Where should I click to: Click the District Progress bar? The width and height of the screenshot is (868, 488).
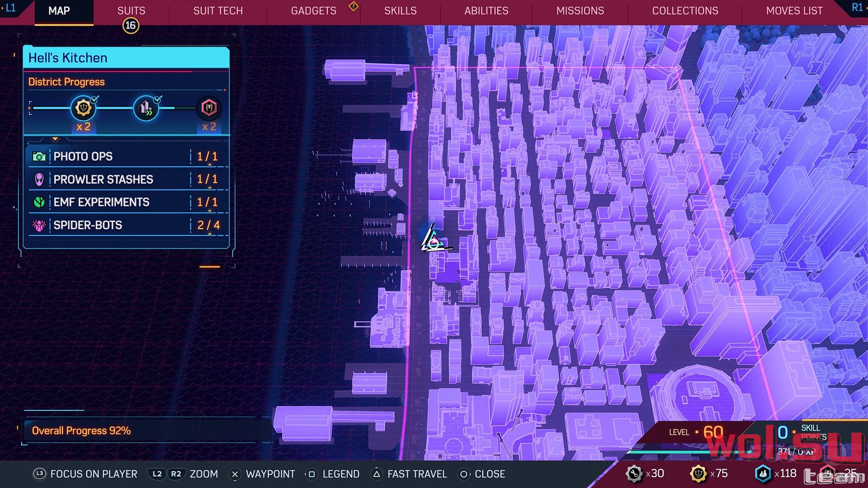(x=126, y=108)
